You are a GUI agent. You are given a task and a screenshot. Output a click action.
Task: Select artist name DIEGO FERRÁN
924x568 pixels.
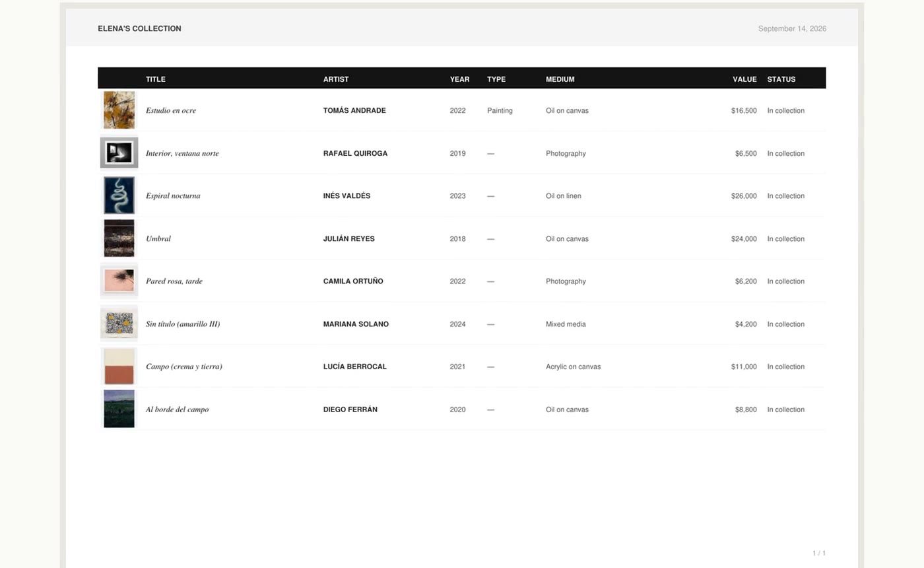350,409
